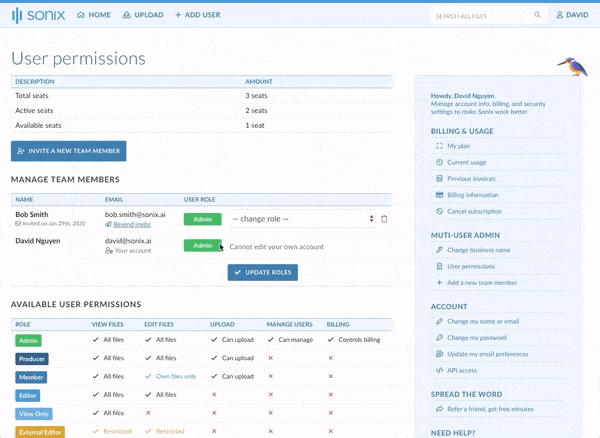Click the green Admin badge for Bob Smith

point(202,218)
